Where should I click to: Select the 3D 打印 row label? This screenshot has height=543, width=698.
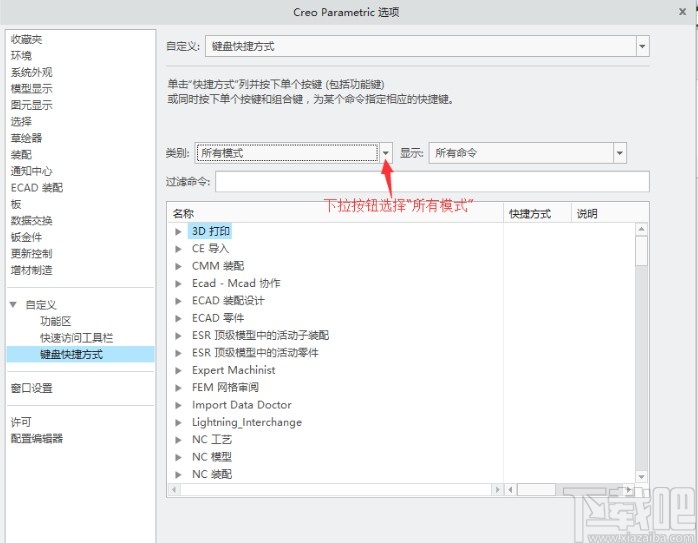point(211,231)
